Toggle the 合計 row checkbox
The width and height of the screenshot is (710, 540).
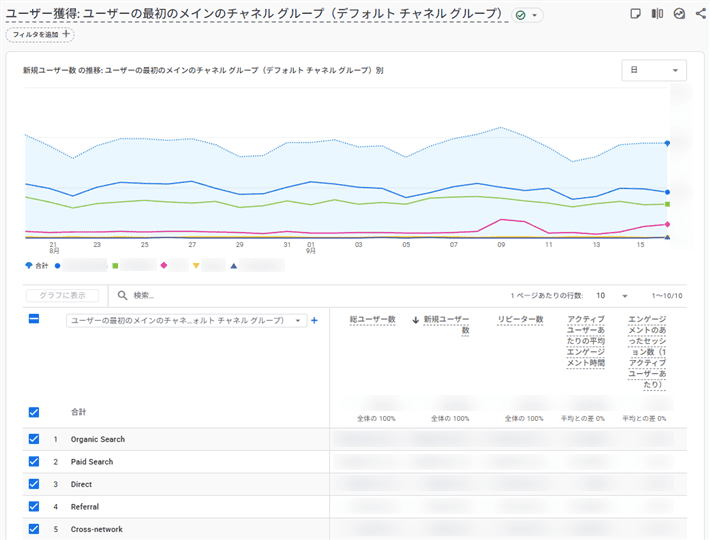[34, 412]
